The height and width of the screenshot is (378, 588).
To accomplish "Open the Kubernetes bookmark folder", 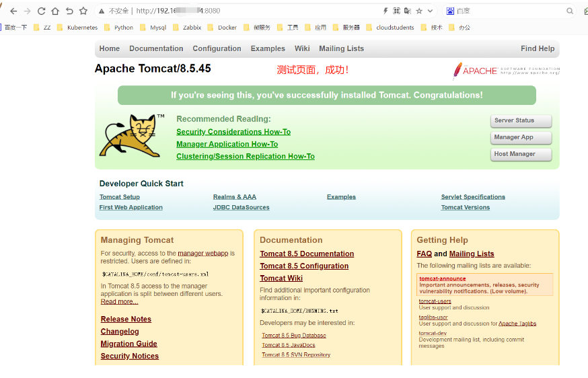I will [77, 28].
